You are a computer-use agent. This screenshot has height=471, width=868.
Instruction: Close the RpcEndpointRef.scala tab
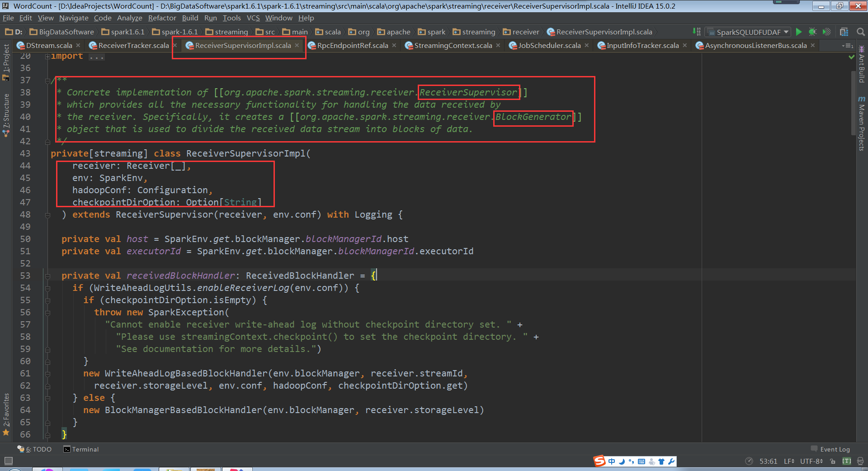pos(394,46)
